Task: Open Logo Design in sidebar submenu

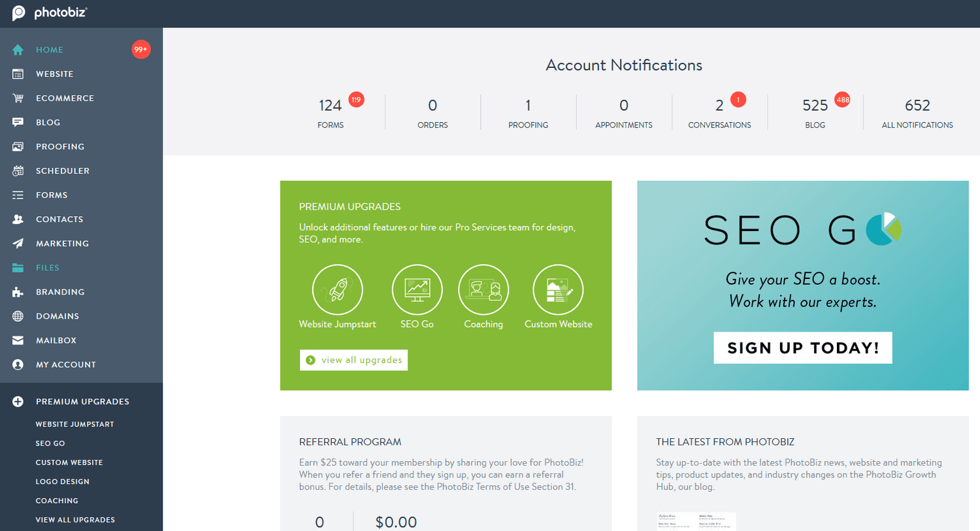Action: point(62,481)
